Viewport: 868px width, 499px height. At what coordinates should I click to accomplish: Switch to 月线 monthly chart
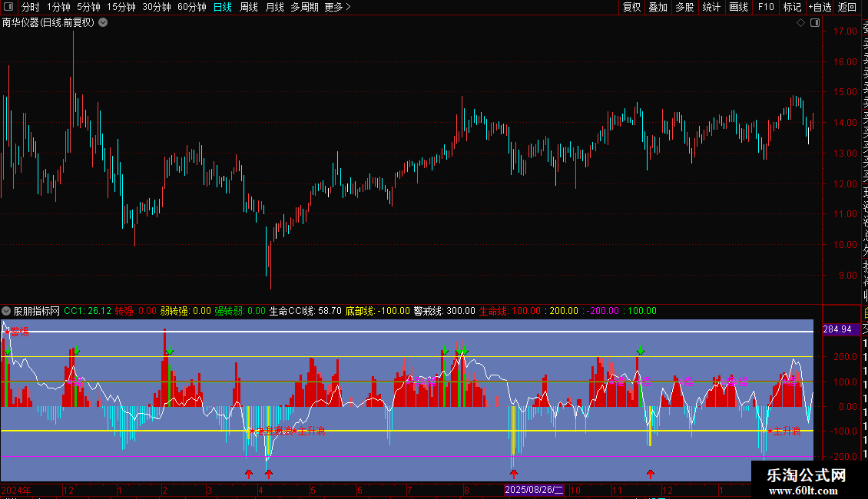coord(274,7)
